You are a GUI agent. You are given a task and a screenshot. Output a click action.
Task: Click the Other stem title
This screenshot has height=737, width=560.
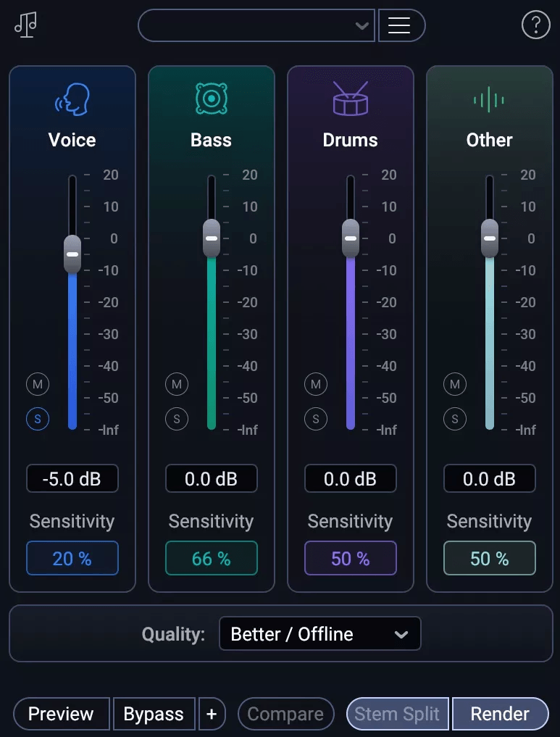490,140
